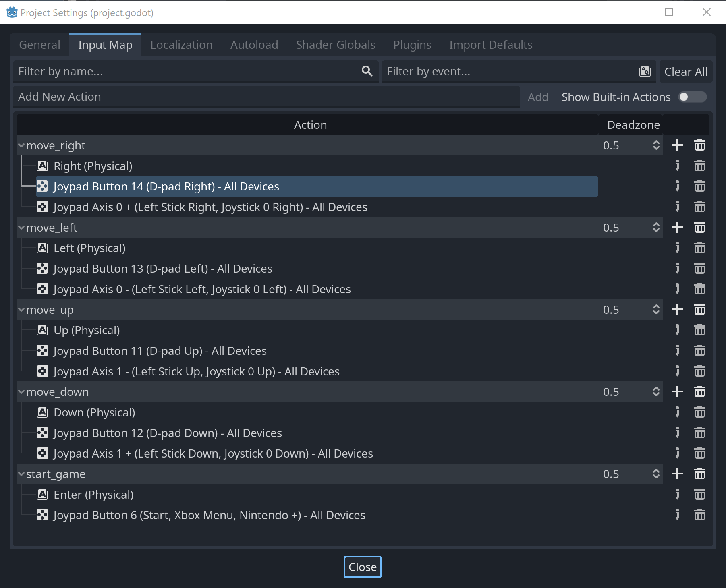726x588 pixels.
Task: Delete the Left (Physical) keyboard event
Action: click(x=700, y=248)
